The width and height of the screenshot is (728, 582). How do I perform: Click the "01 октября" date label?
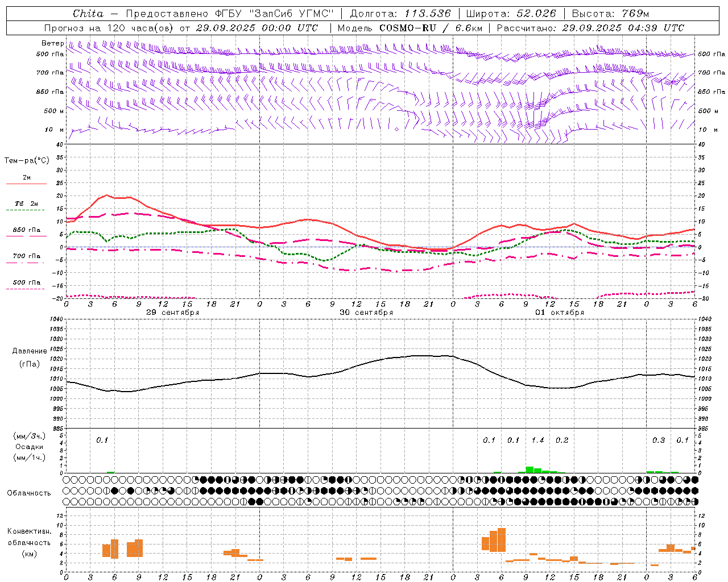click(x=560, y=313)
